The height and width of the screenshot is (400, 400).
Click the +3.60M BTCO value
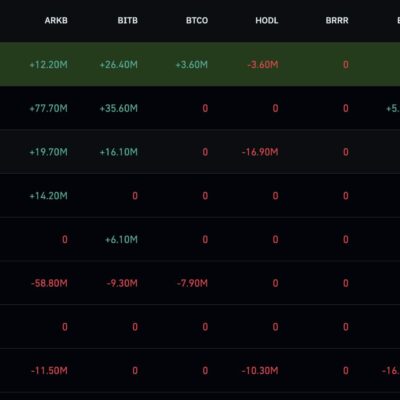coord(192,65)
